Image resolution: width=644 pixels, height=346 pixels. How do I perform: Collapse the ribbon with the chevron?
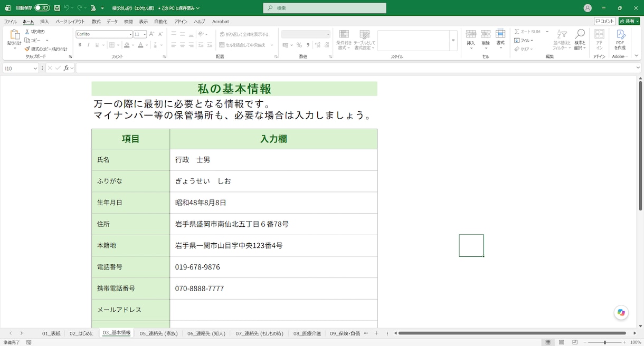point(637,56)
